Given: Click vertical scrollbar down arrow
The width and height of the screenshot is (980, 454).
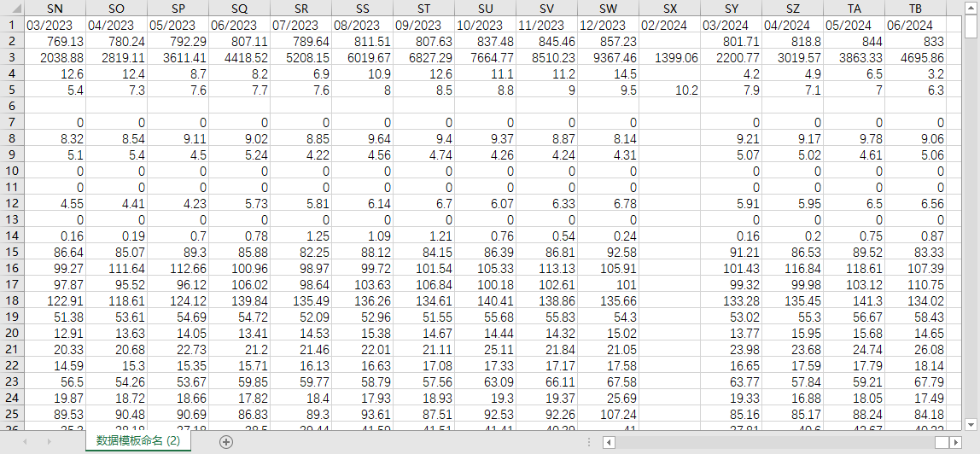Looking at the screenshot, I should click(971, 423).
